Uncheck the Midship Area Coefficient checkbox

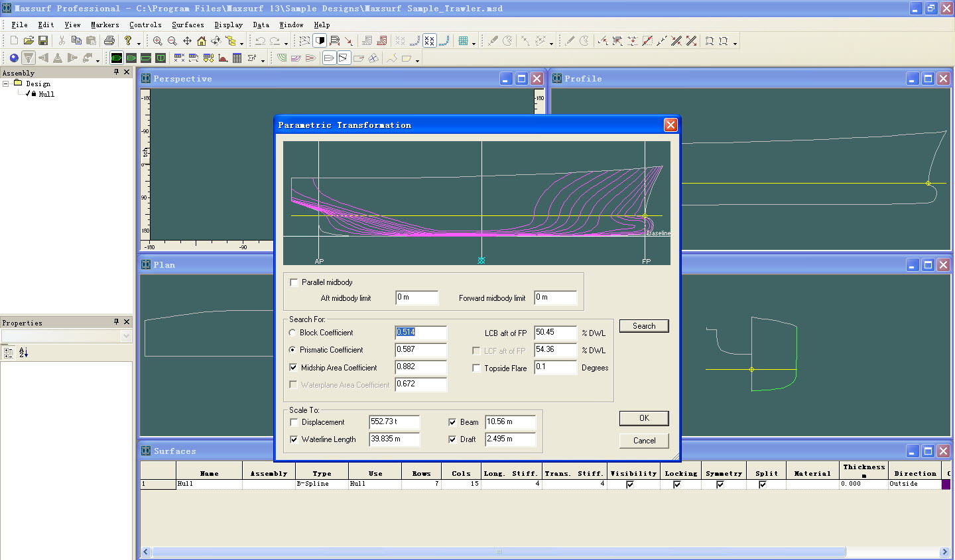coord(293,367)
